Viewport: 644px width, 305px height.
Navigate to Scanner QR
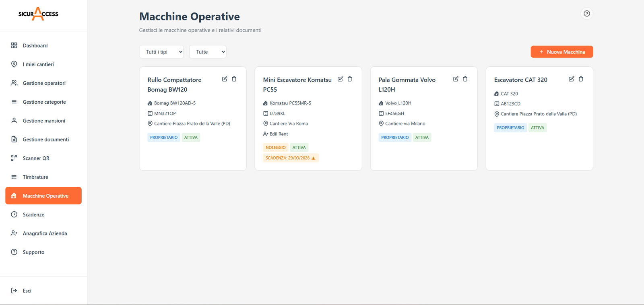click(x=36, y=158)
